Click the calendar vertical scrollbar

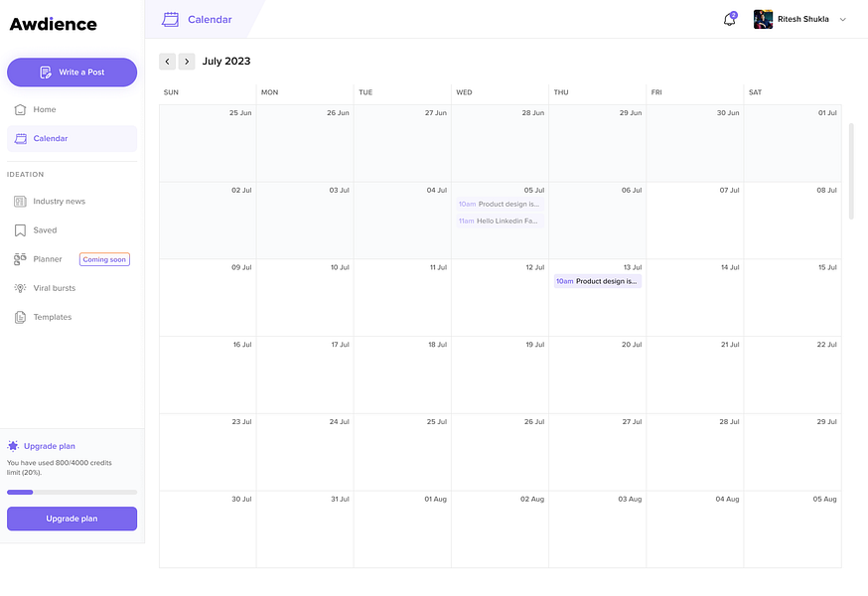(x=851, y=172)
